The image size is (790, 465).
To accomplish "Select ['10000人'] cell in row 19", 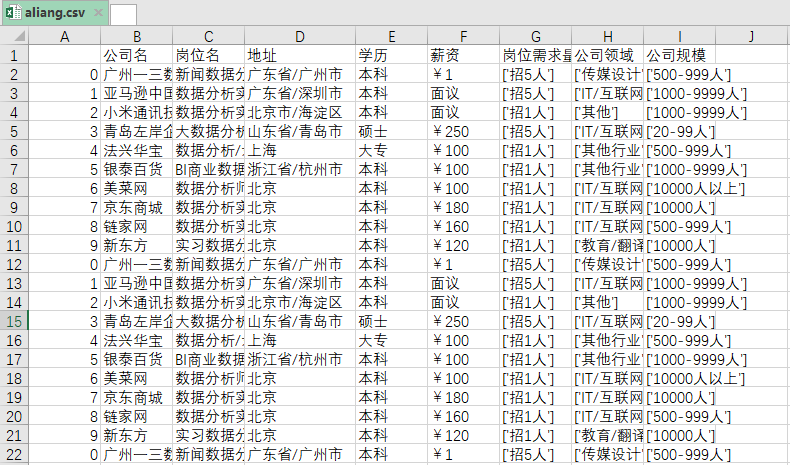I will pos(680,397).
